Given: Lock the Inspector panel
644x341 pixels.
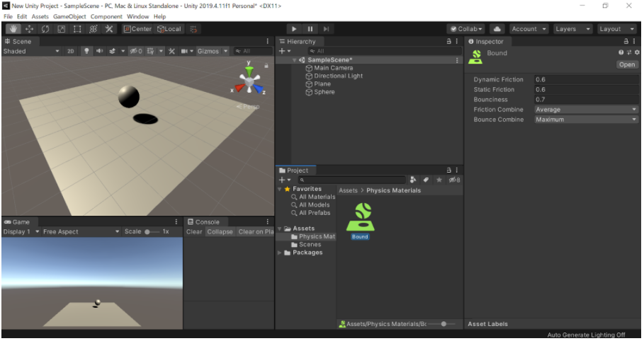Looking at the screenshot, I should (626, 41).
